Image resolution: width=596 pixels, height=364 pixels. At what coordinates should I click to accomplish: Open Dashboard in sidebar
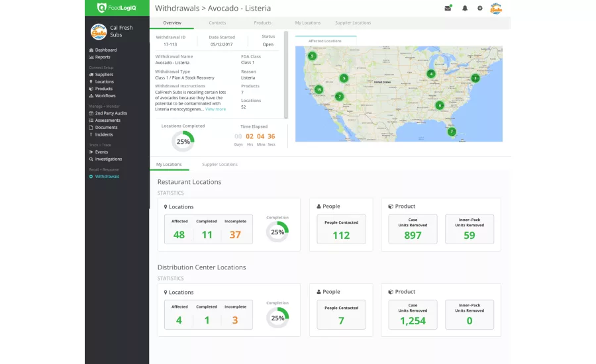pyautogui.click(x=106, y=50)
